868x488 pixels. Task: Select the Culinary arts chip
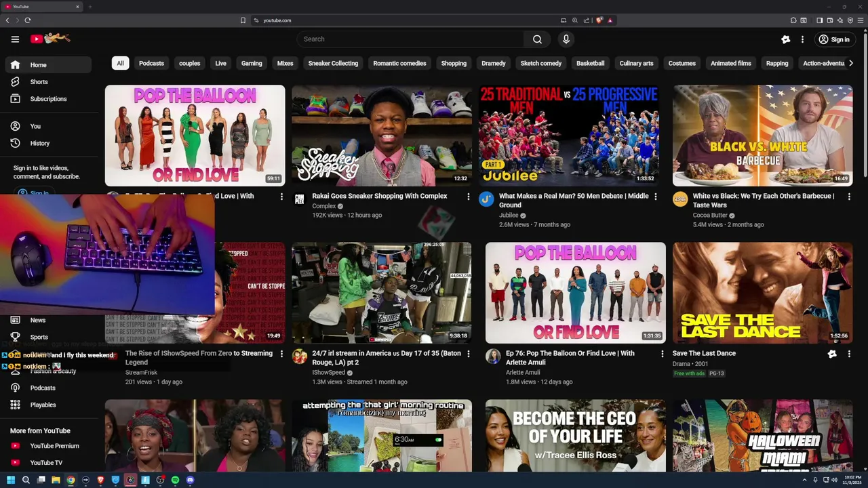tap(636, 64)
